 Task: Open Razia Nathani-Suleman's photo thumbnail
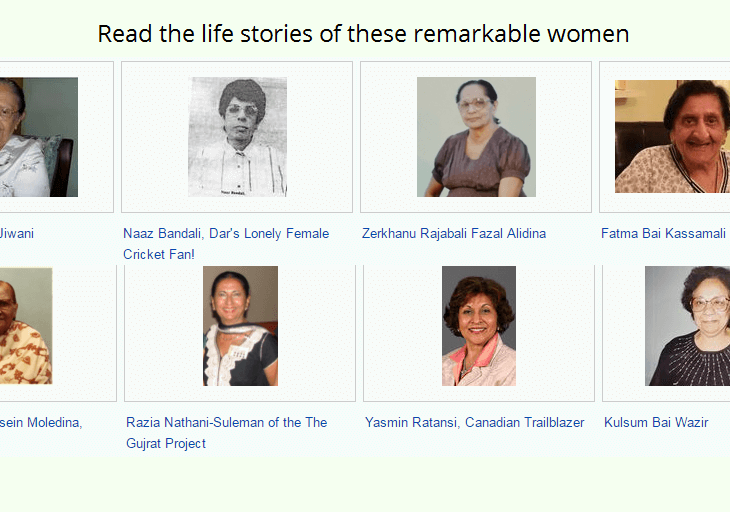click(240, 326)
